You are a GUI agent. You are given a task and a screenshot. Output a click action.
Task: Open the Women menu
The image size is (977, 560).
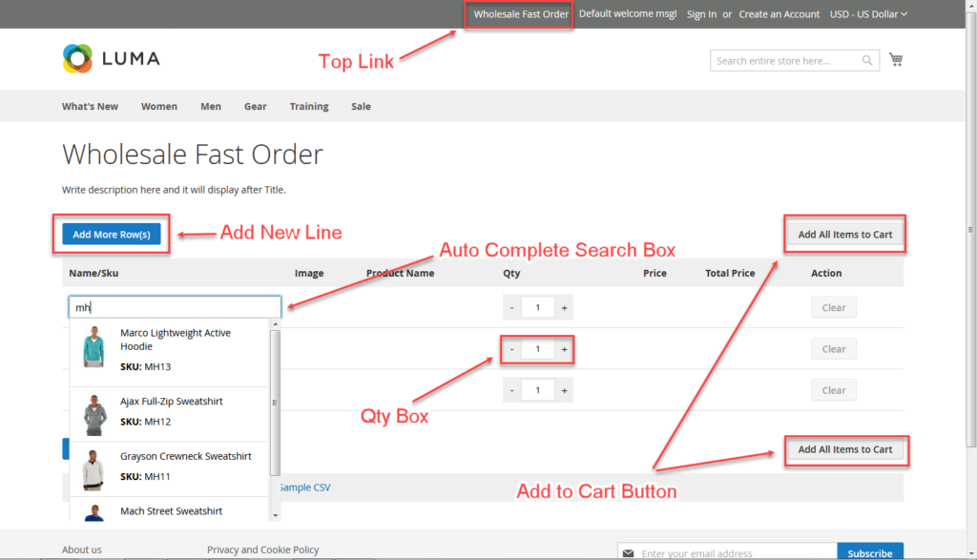(159, 107)
